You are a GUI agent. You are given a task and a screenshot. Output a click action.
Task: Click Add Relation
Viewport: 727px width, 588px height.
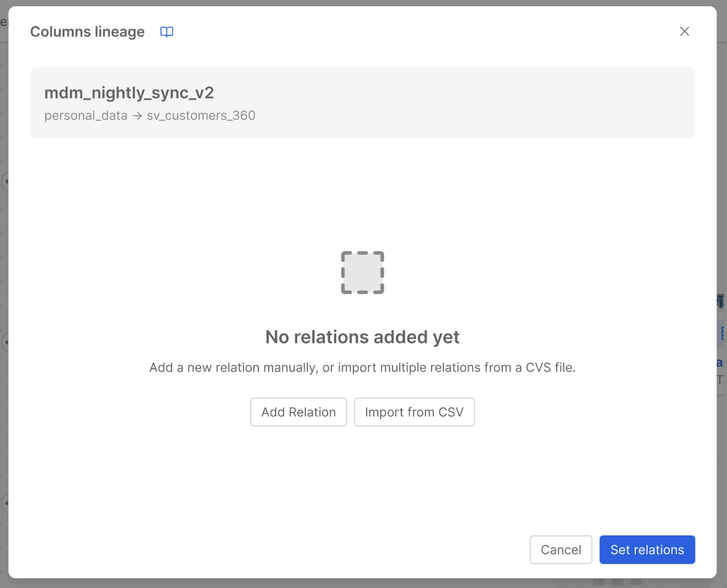point(298,412)
